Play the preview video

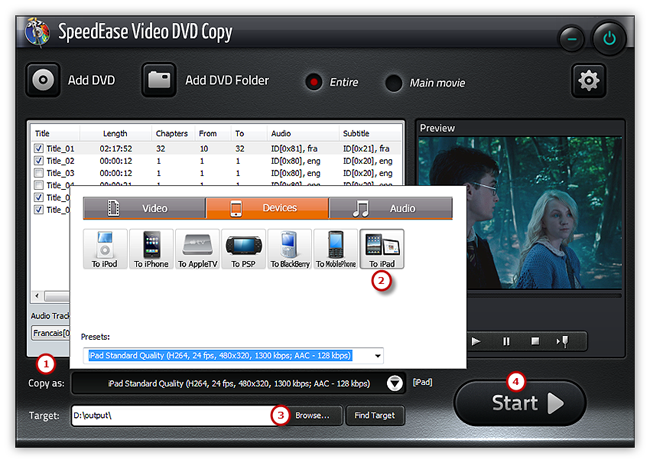tap(476, 341)
